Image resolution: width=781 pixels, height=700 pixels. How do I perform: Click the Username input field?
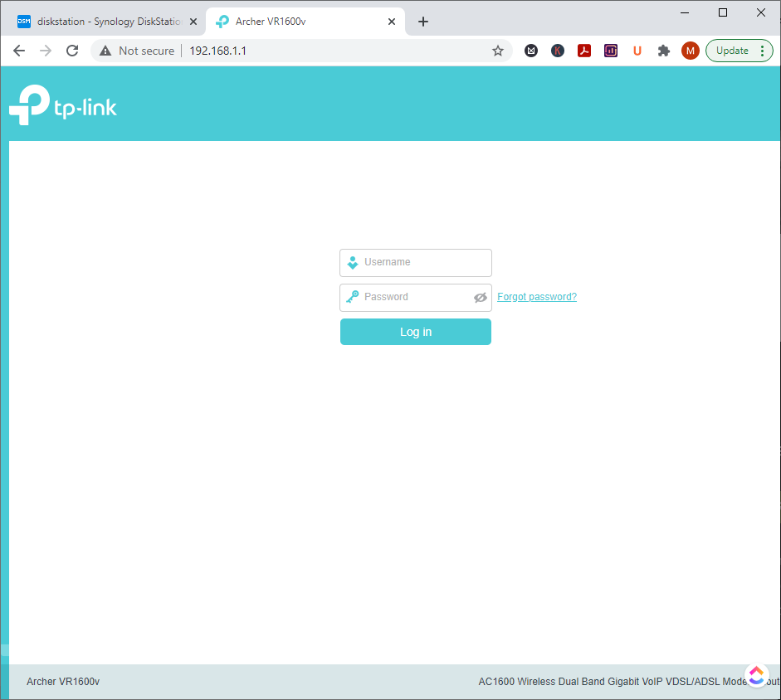tap(416, 262)
